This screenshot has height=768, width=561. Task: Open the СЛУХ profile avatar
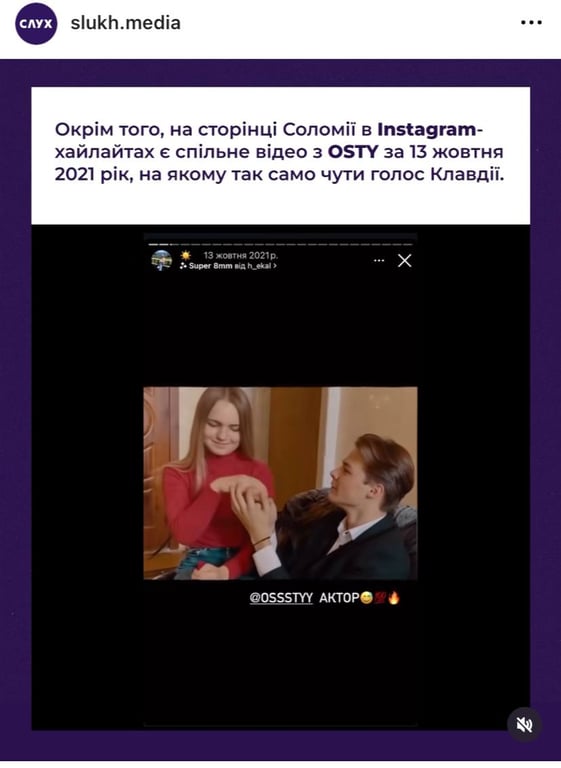36,24
